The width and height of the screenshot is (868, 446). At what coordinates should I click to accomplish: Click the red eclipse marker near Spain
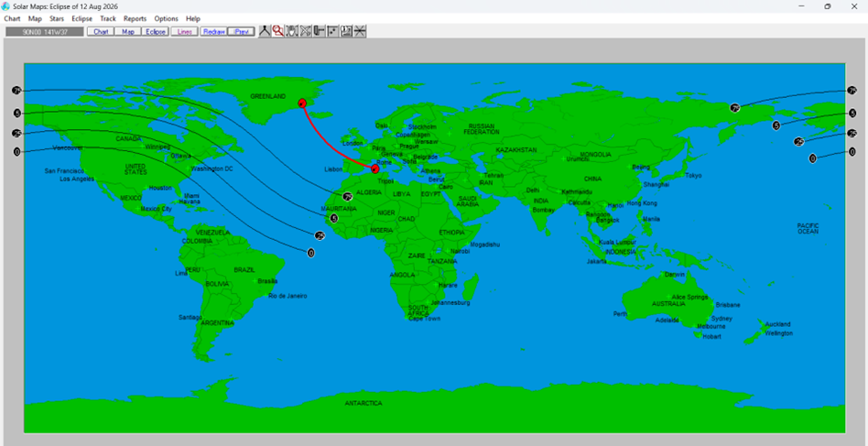click(x=374, y=169)
